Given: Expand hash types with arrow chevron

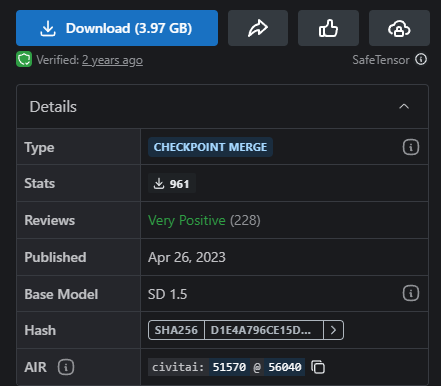Looking at the screenshot, I should coord(333,330).
